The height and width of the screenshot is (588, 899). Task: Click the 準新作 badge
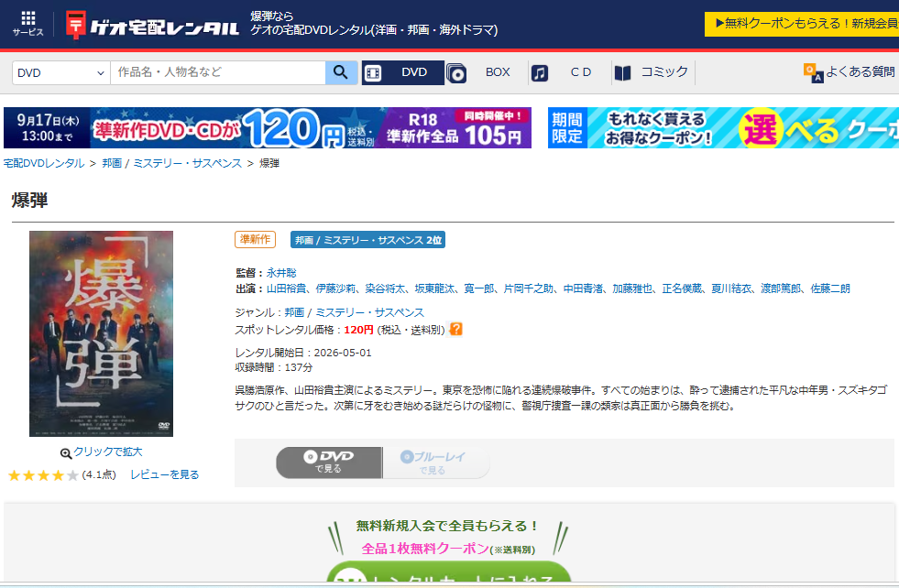pyautogui.click(x=255, y=240)
